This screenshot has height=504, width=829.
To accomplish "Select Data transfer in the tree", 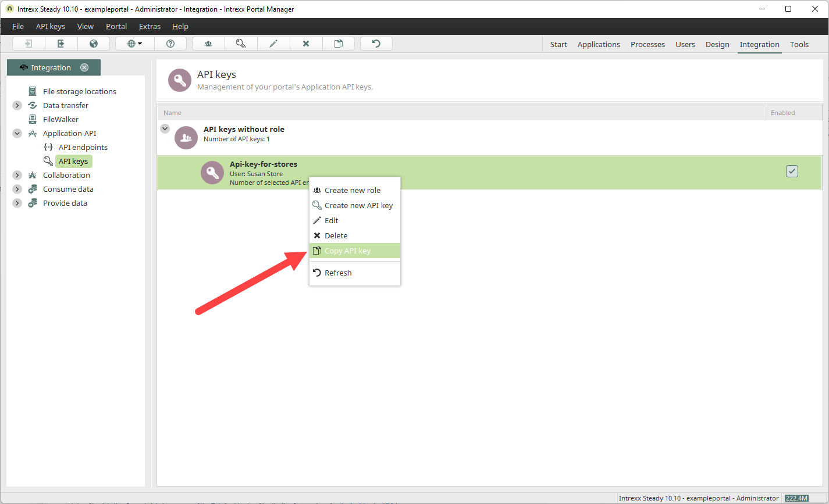I will tap(66, 105).
